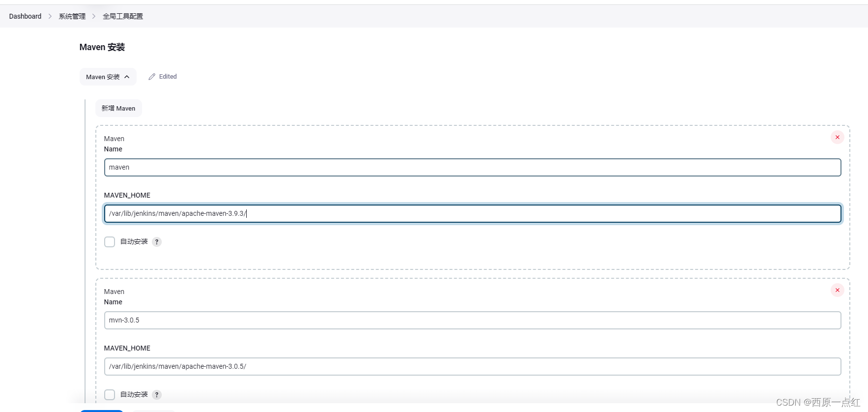868x412 pixels.
Task: Click the Edited pencil icon
Action: coord(152,77)
